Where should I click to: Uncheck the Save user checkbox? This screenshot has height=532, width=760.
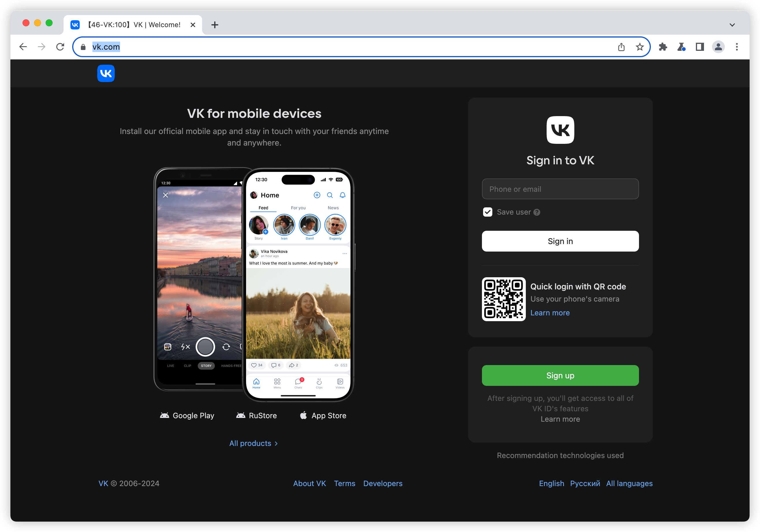point(488,212)
